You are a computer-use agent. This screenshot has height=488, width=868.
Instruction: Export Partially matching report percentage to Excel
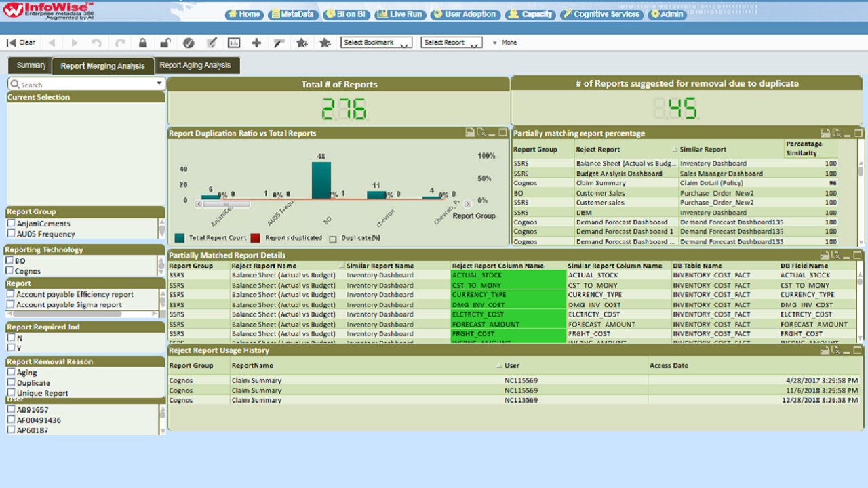(x=837, y=134)
